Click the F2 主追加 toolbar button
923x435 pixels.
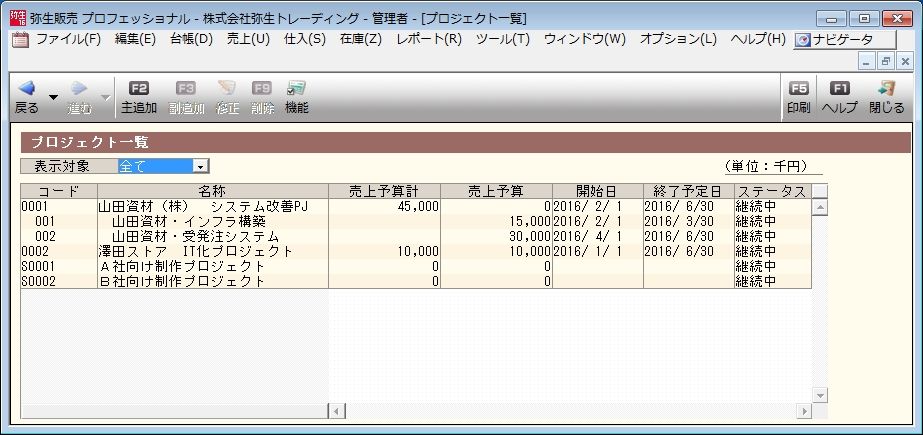[x=139, y=98]
